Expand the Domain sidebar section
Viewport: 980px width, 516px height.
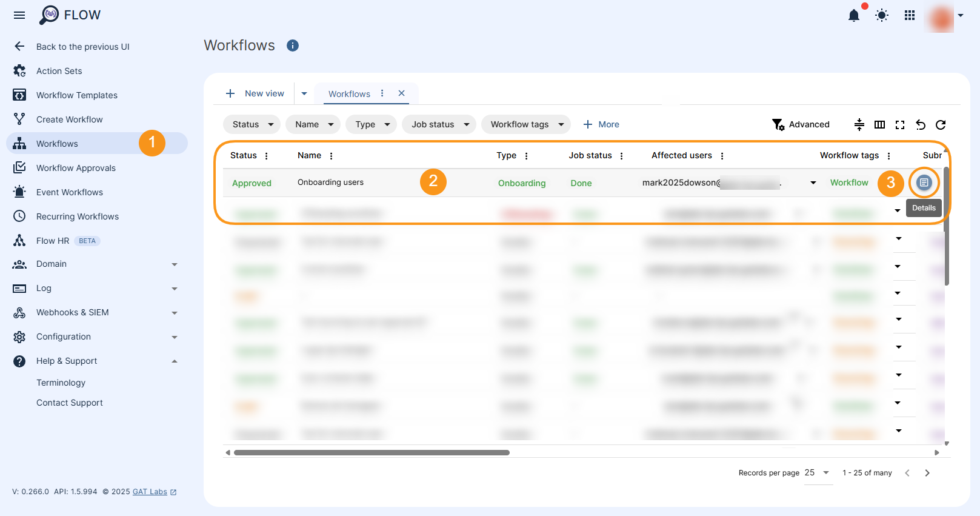(97, 264)
